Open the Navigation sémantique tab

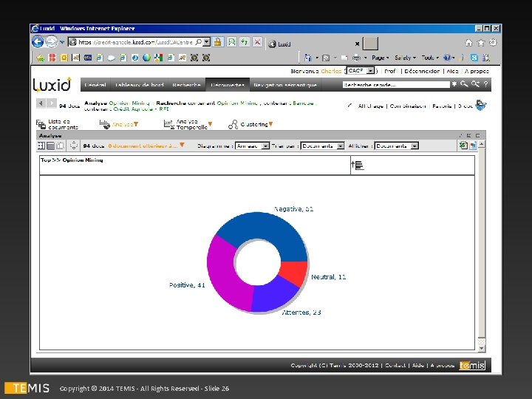(x=285, y=85)
